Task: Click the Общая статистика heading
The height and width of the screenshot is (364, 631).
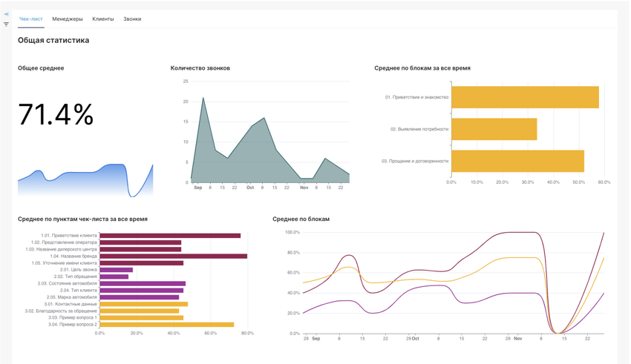Action: [53, 41]
